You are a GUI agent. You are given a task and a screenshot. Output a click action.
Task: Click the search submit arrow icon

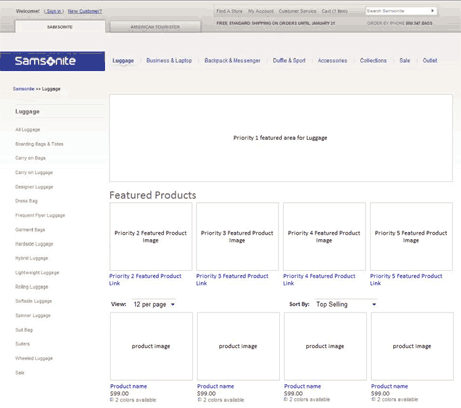[x=432, y=11]
